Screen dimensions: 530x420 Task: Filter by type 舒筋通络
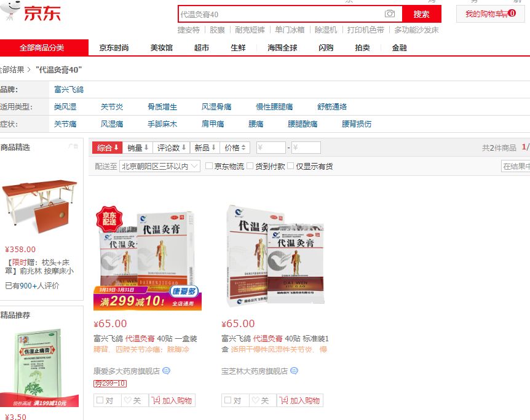(332, 107)
